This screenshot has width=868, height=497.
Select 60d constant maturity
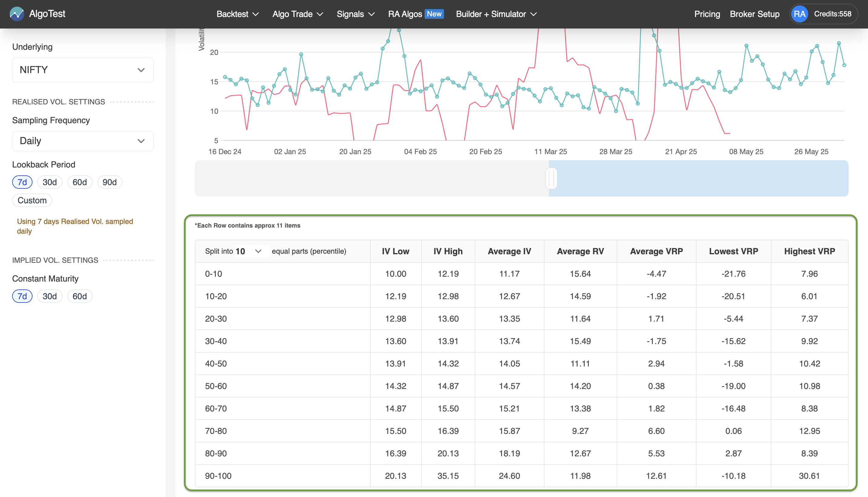point(80,296)
